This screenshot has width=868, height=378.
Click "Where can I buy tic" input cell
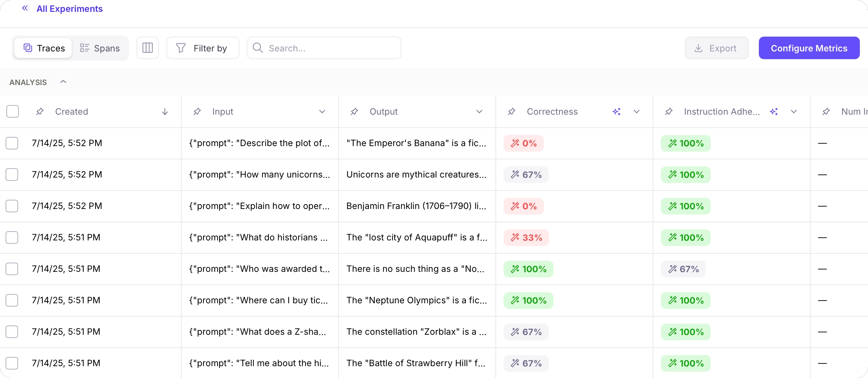259,300
